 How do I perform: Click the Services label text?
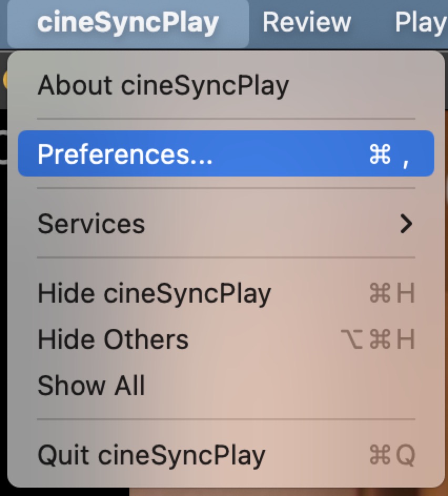(91, 224)
